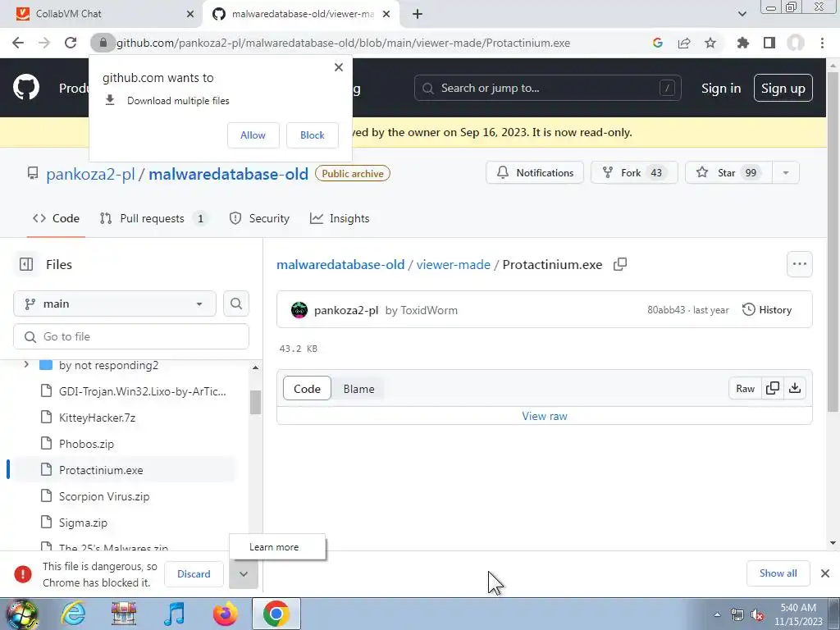840x630 pixels.
Task: Bookmark this page with the star icon
Action: (x=710, y=43)
